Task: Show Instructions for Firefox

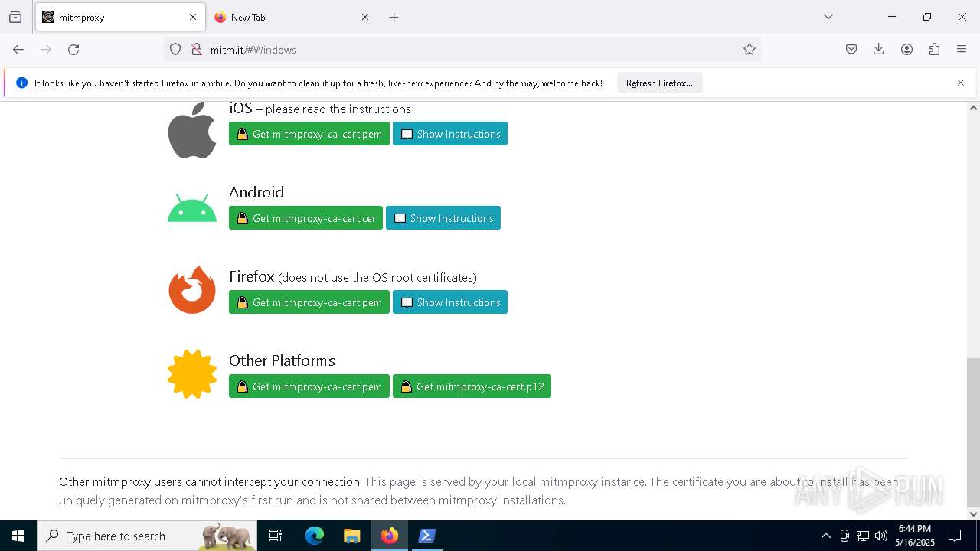Action: coord(450,302)
